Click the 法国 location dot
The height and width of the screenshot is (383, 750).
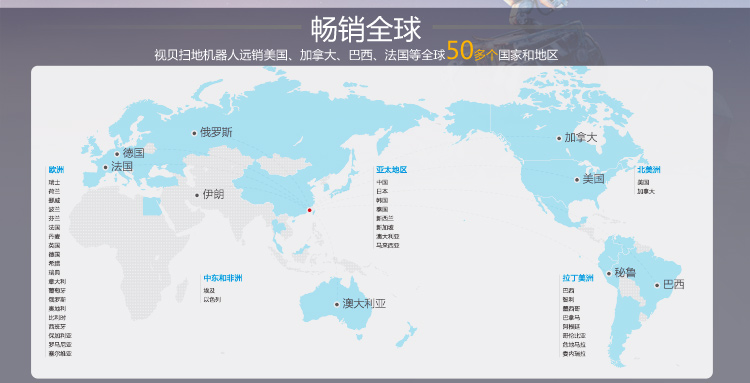(x=105, y=167)
